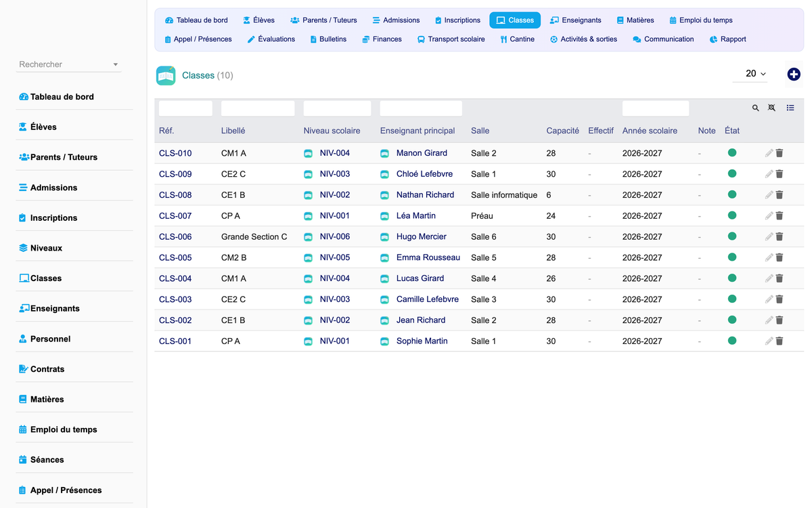Viewport: 812px width, 508px height.
Task: Click the Niveau scolaire filter input
Action: click(x=337, y=108)
